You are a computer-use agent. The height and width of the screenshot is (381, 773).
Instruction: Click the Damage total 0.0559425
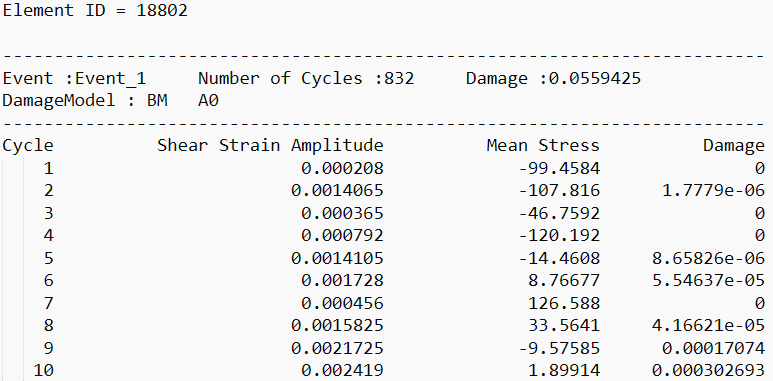click(x=595, y=78)
